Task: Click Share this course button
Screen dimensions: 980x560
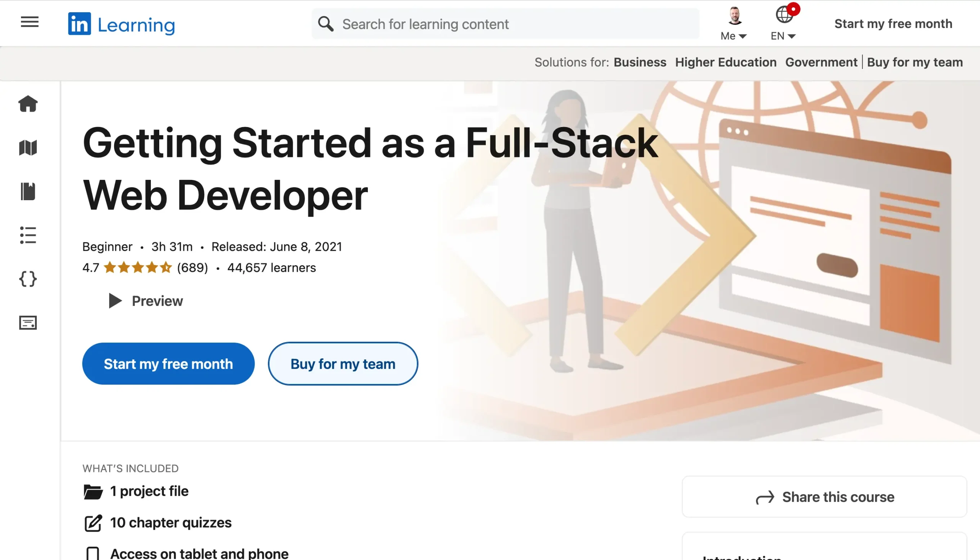Action: [x=824, y=497]
